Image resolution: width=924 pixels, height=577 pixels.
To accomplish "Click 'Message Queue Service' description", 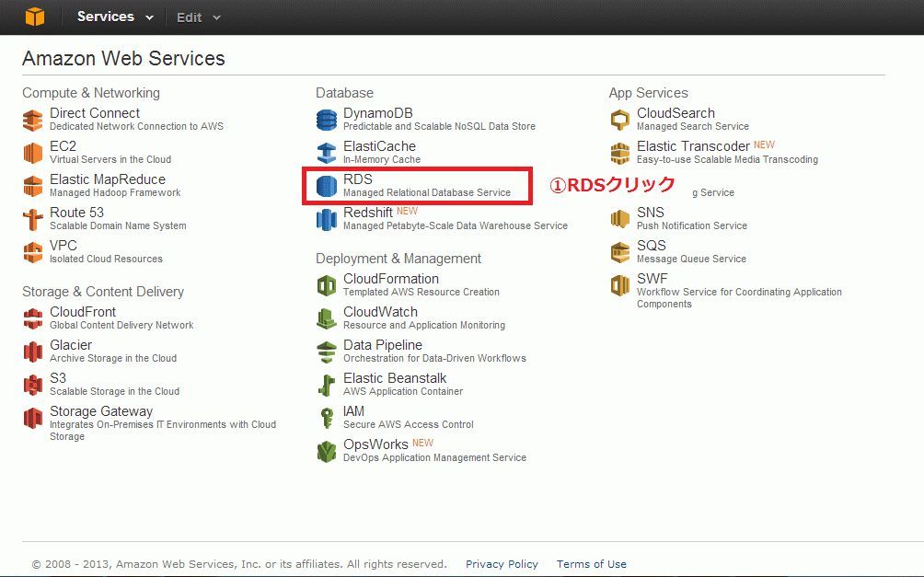I will [691, 259].
